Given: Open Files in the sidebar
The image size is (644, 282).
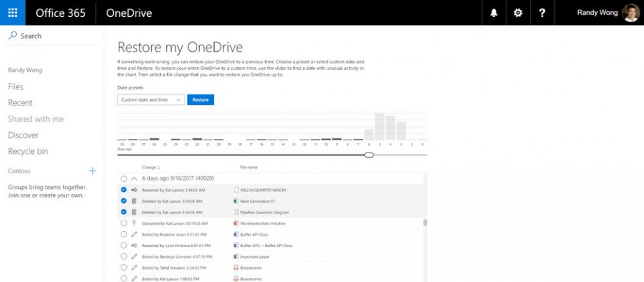Looking at the screenshot, I should click(x=15, y=87).
